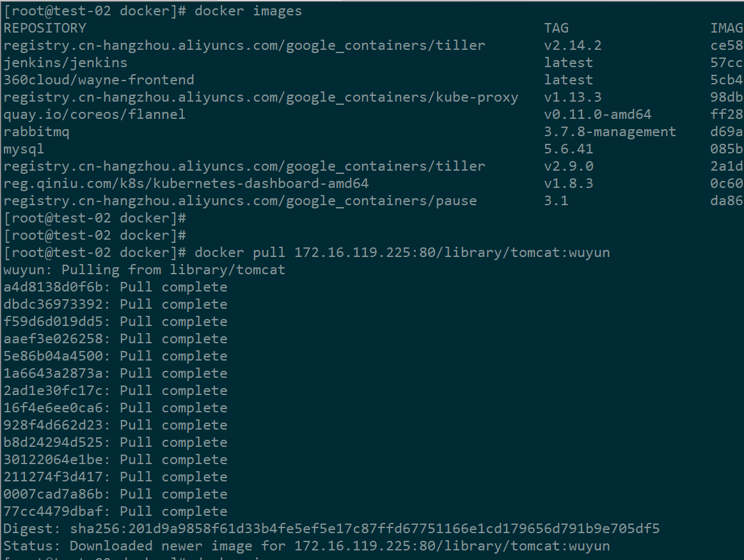
Task: Select the v1.13.3 kube-proxy tag
Action: (x=573, y=97)
